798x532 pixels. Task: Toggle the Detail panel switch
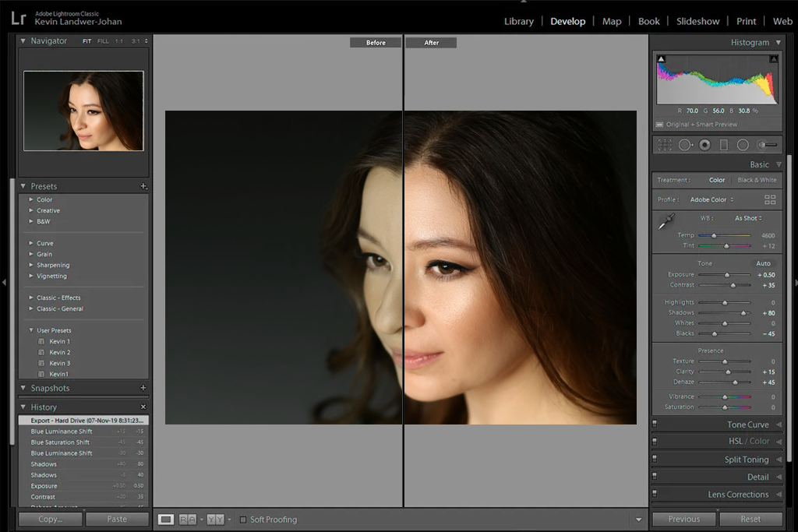point(655,477)
